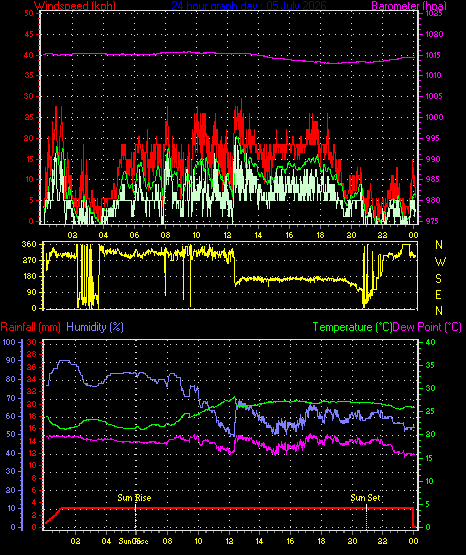
Task: Click the Windspeed (kph) axis title
Action: (75, 6)
